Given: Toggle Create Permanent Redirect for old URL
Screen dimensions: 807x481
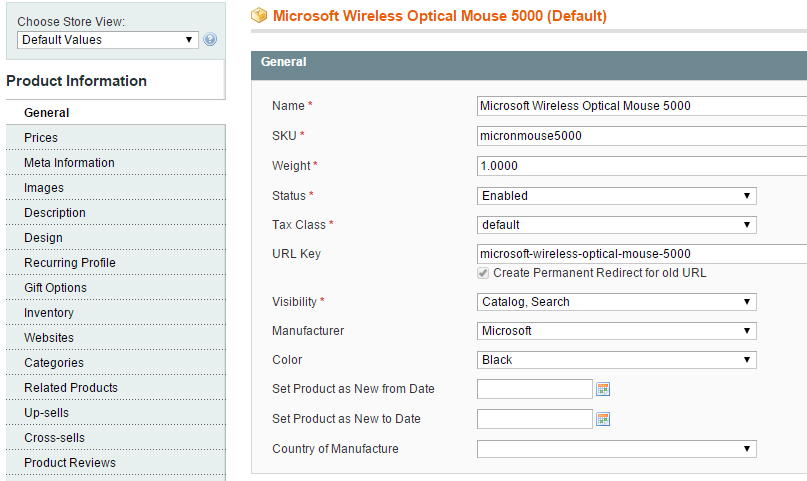Looking at the screenshot, I should pyautogui.click(x=483, y=273).
